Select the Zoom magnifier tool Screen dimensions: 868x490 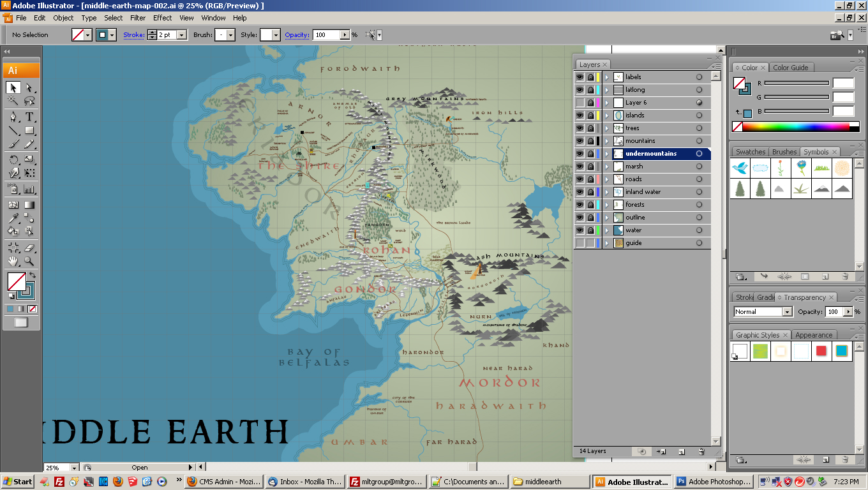tap(29, 261)
